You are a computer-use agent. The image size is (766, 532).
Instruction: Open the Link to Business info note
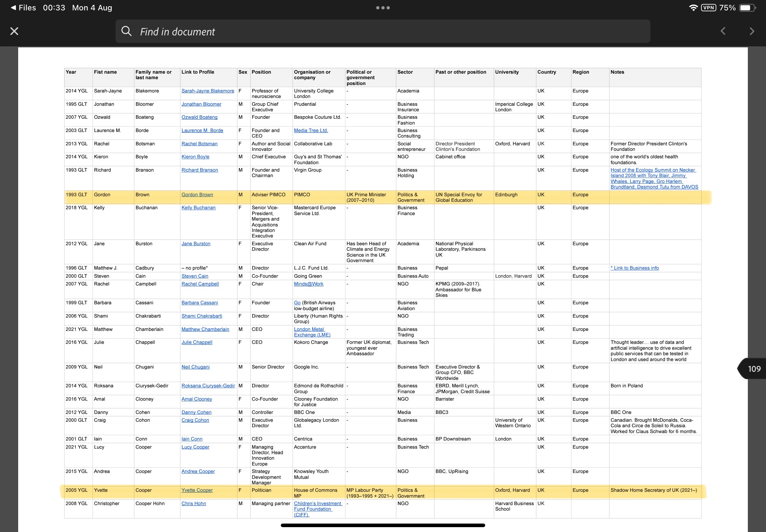(x=635, y=268)
